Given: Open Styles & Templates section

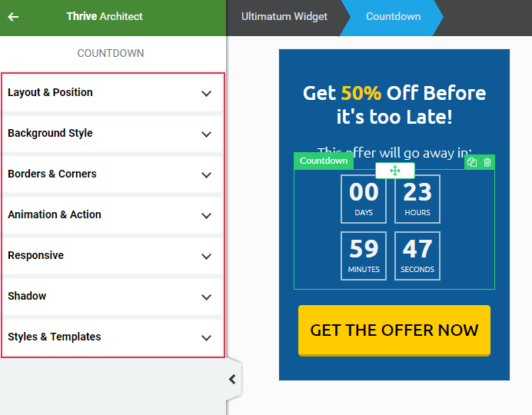Looking at the screenshot, I should point(112,337).
